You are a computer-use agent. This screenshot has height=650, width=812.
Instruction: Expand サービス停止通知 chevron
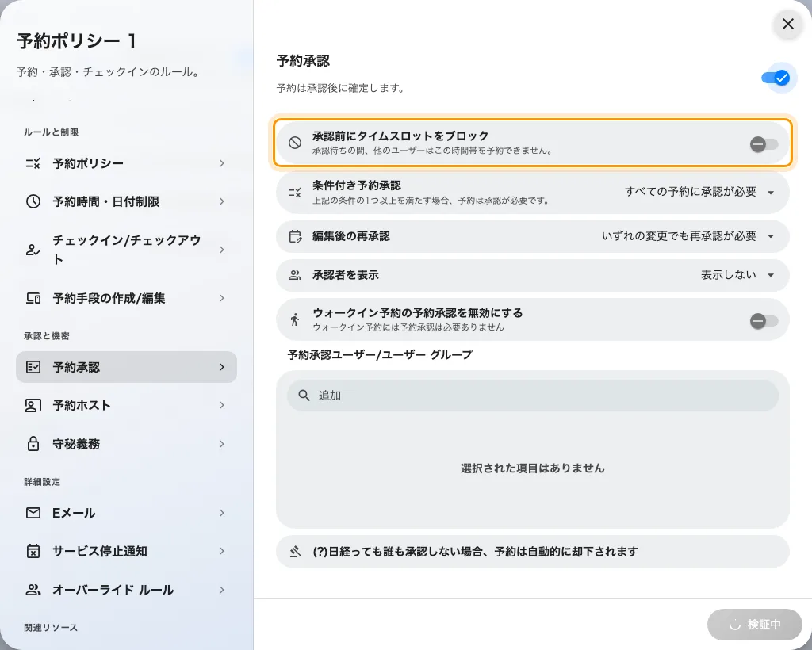(x=222, y=551)
